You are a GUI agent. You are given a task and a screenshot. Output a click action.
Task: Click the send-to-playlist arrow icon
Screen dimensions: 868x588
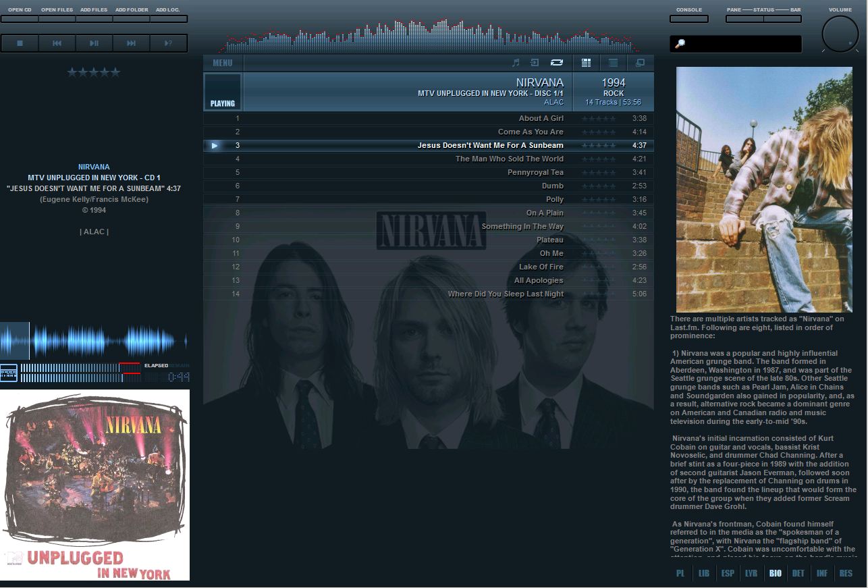point(535,63)
